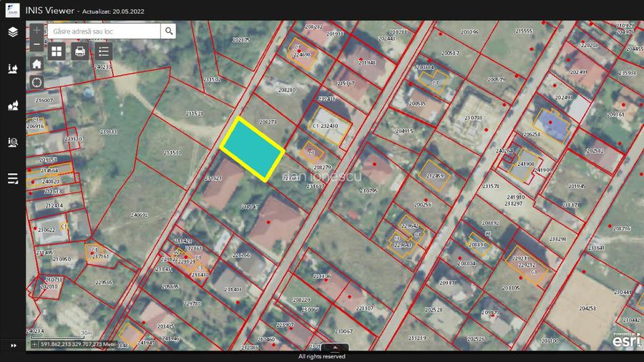Click the ANCPI logo in header
This screenshot has width=644, height=362.
(x=13, y=10)
